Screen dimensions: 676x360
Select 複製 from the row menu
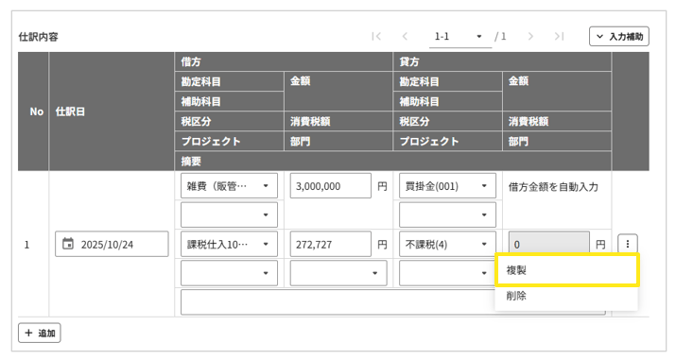click(567, 270)
